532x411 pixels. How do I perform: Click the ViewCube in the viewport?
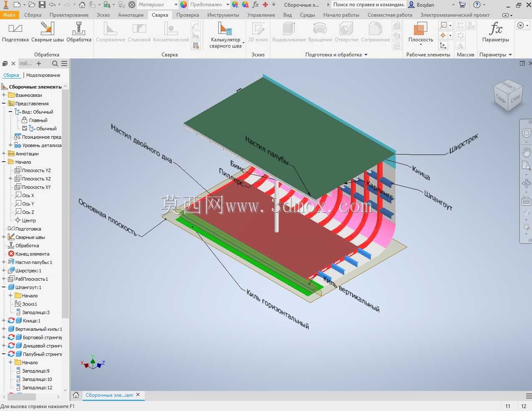pos(508,95)
